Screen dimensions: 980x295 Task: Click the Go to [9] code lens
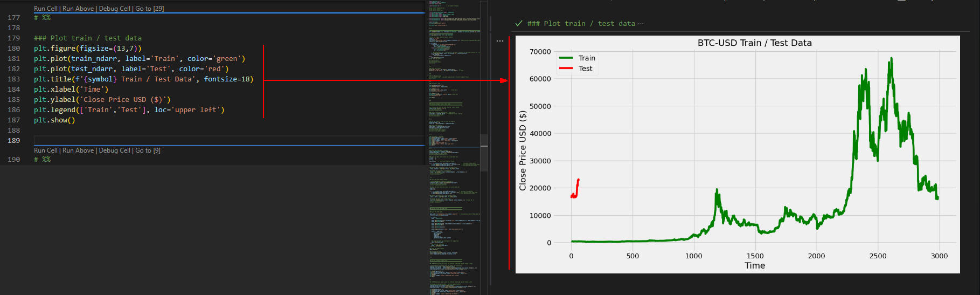(x=148, y=150)
